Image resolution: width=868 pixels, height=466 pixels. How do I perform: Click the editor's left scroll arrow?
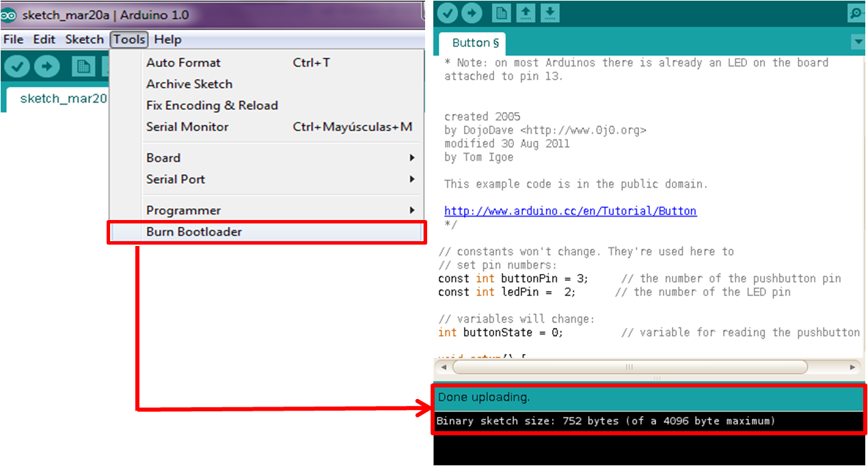[x=444, y=367]
